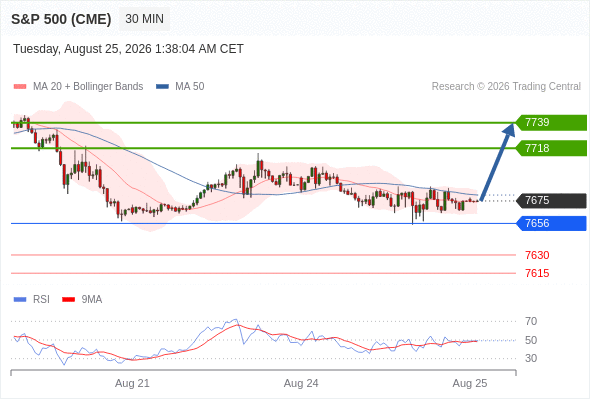Toggle the MA 50 legend entry
Screen dimensions: 590x400
click(180, 87)
